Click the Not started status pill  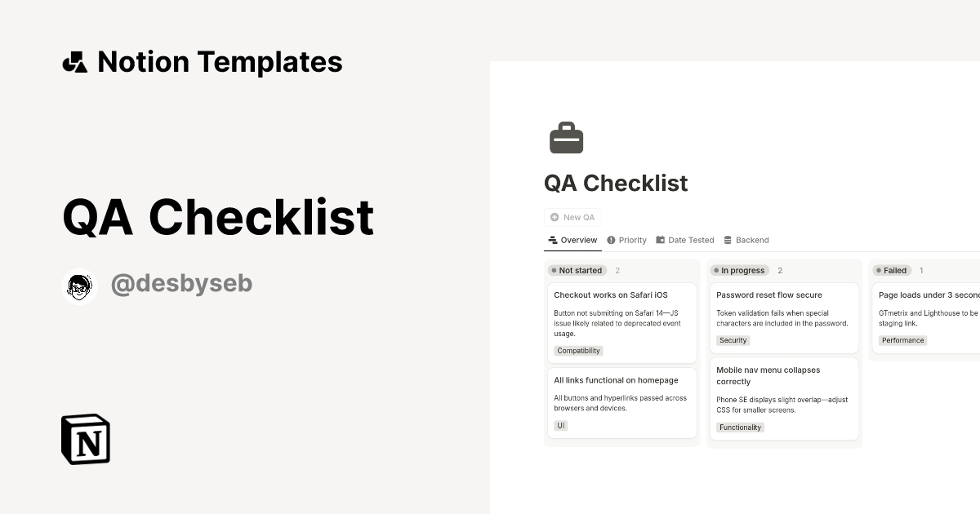tap(577, 270)
